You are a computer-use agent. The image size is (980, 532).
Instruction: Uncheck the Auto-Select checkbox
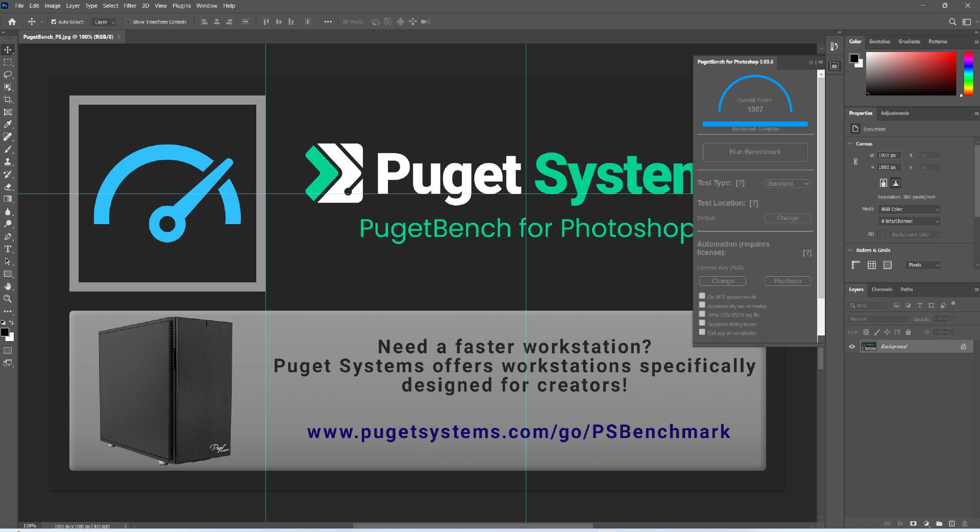tap(54, 22)
